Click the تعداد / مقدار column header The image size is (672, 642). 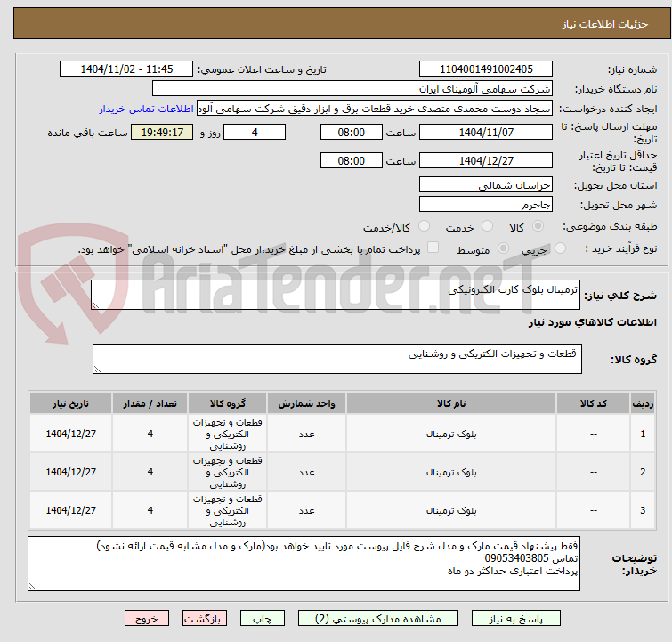pyautogui.click(x=150, y=403)
